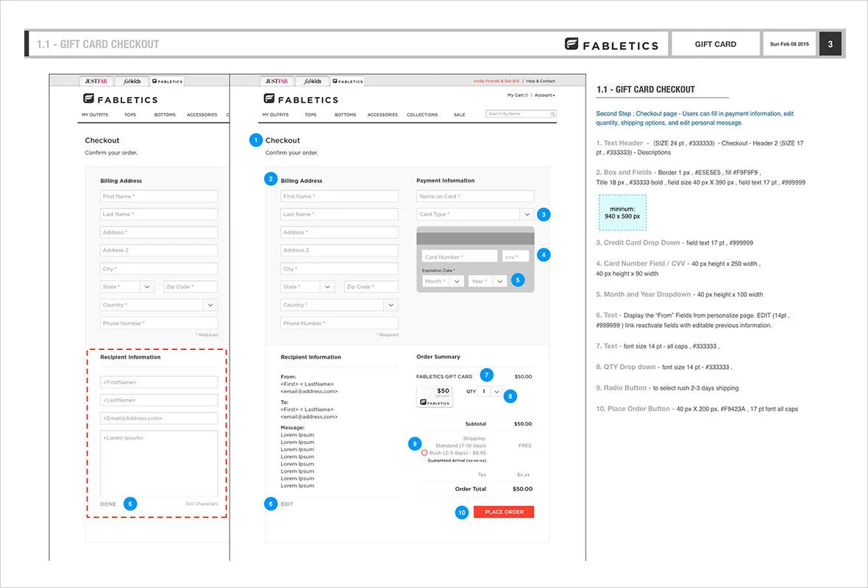868x588 pixels.
Task: Focus Phone Number field in left wireframe
Action: pos(159,323)
